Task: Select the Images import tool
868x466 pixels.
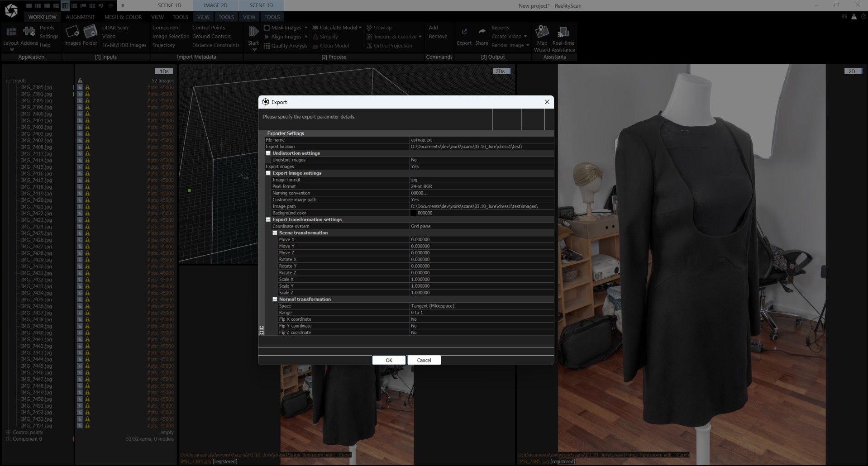Action: 72,34
